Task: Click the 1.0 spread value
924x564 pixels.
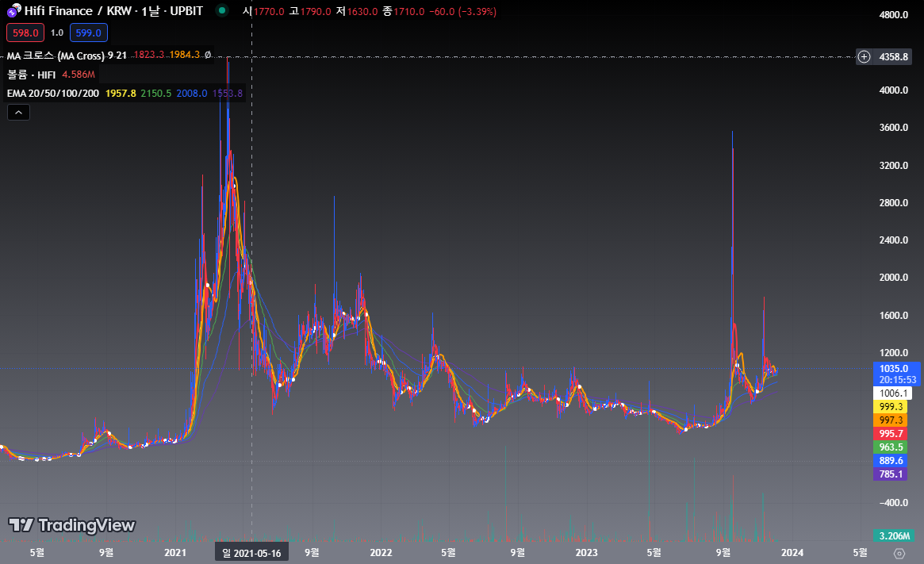Action: (57, 33)
